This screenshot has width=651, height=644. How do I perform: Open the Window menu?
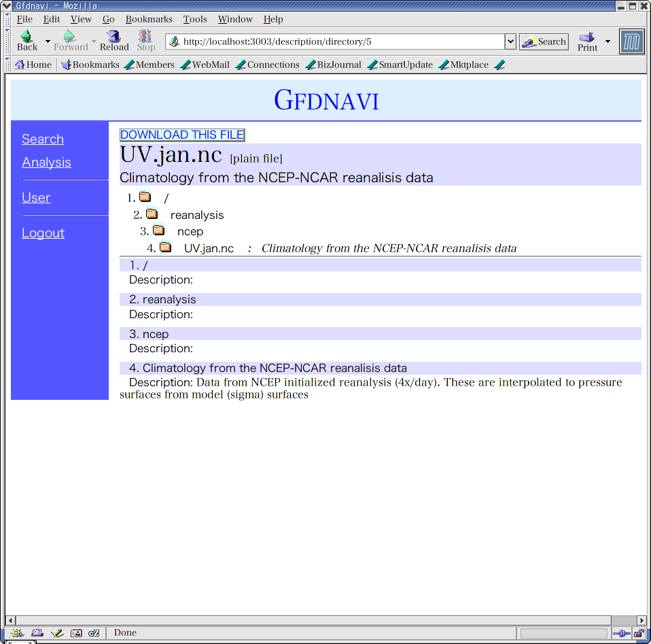coord(235,19)
